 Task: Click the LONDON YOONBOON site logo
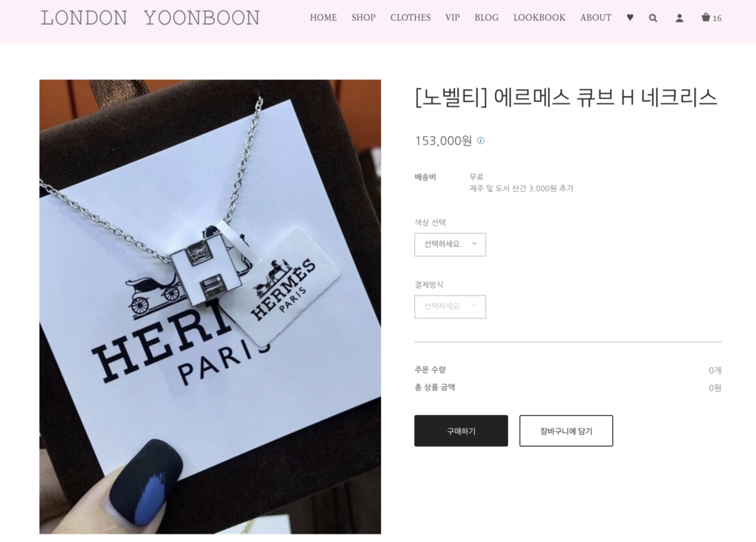tap(150, 18)
